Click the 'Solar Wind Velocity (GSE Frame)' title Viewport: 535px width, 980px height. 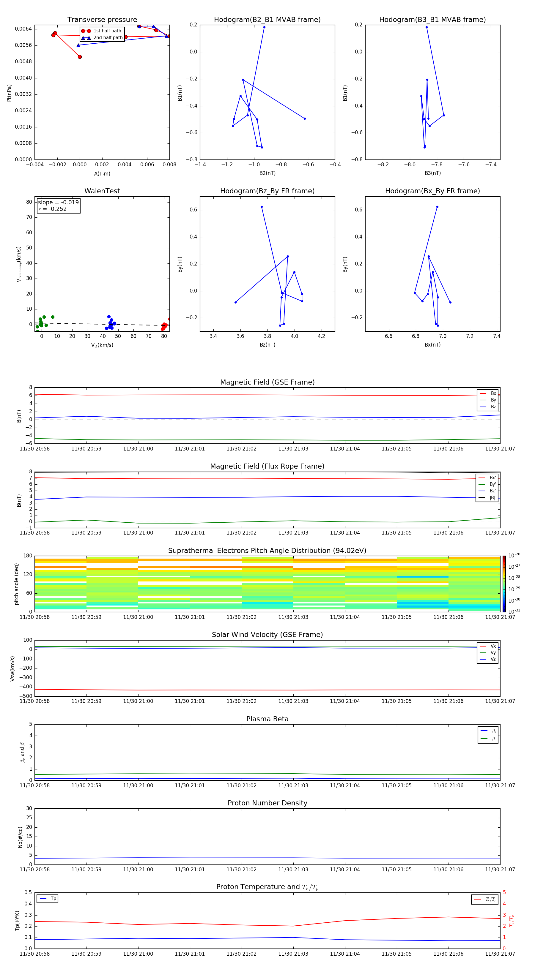click(x=267, y=635)
